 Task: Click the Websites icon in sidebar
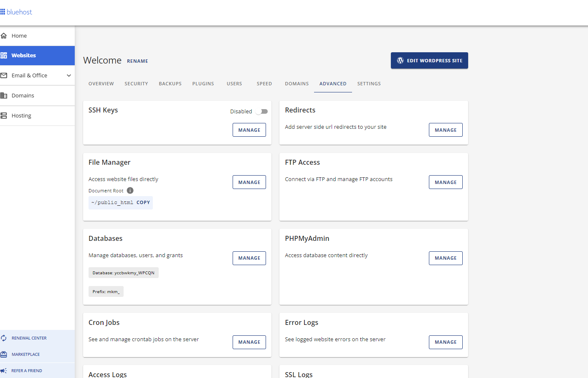click(x=4, y=55)
